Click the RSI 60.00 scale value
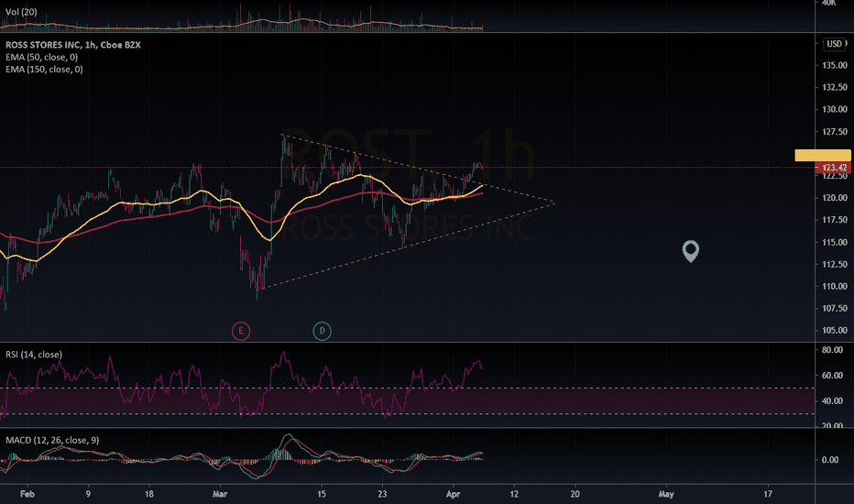 [x=832, y=376]
